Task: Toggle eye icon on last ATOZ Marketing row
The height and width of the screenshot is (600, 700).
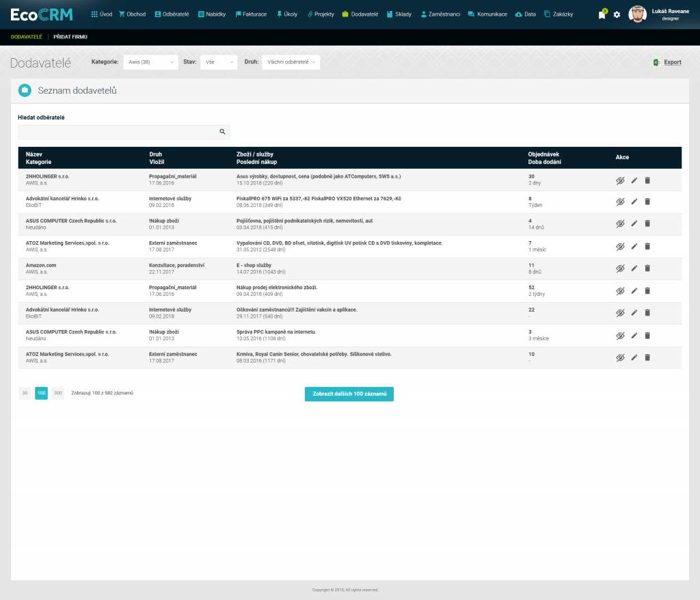Action: click(x=620, y=357)
